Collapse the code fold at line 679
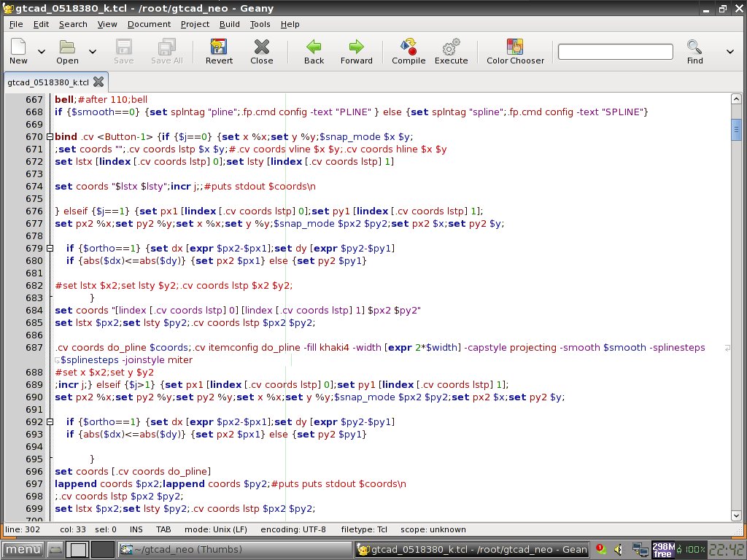 click(50, 248)
